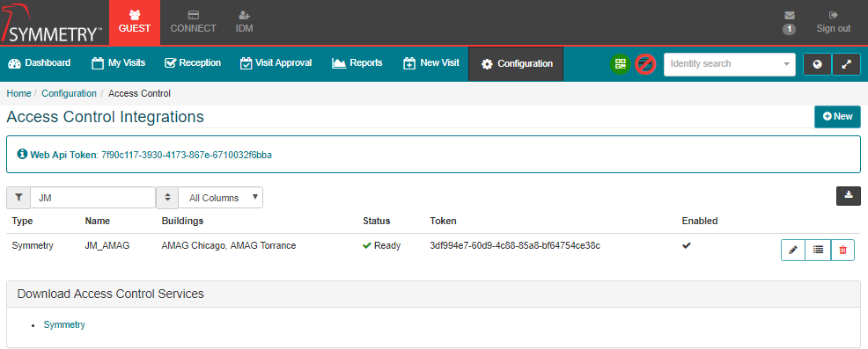Click the globe language button
Image resolution: width=868 pixels, height=349 pixels.
click(x=817, y=64)
